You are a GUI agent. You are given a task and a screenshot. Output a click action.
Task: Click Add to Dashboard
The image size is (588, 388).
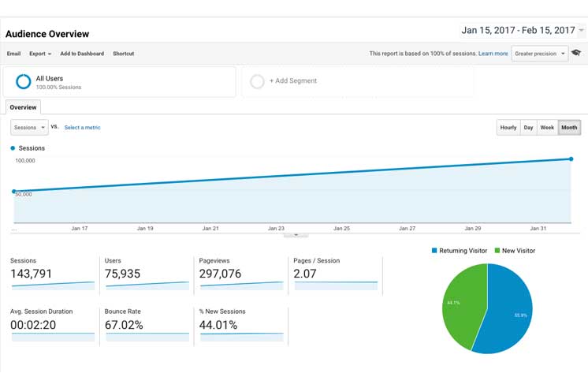82,54
